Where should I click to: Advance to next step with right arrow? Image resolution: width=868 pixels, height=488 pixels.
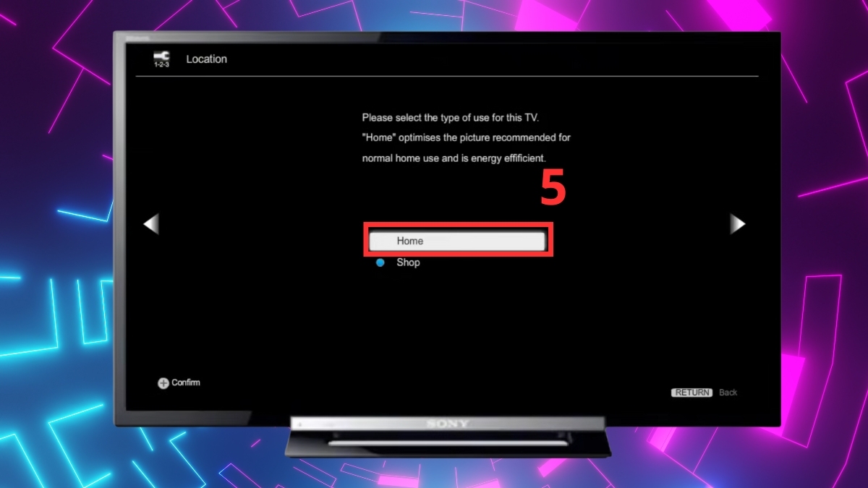(x=737, y=224)
